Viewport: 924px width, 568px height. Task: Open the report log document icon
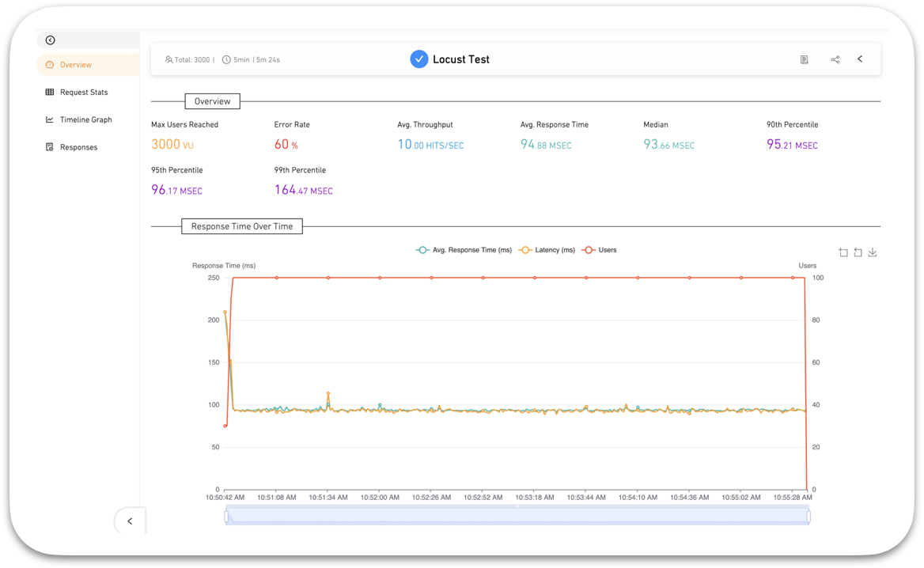(804, 59)
